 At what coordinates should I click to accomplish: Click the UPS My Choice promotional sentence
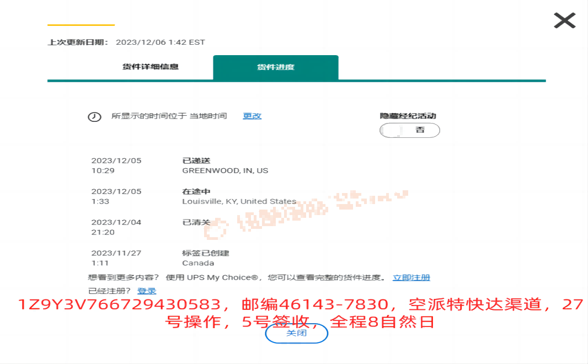236,278
